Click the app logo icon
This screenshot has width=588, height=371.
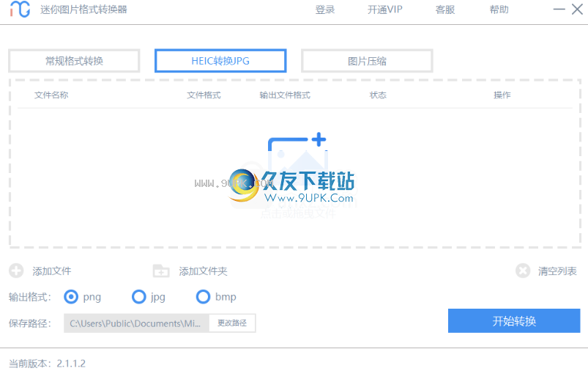tap(20, 10)
